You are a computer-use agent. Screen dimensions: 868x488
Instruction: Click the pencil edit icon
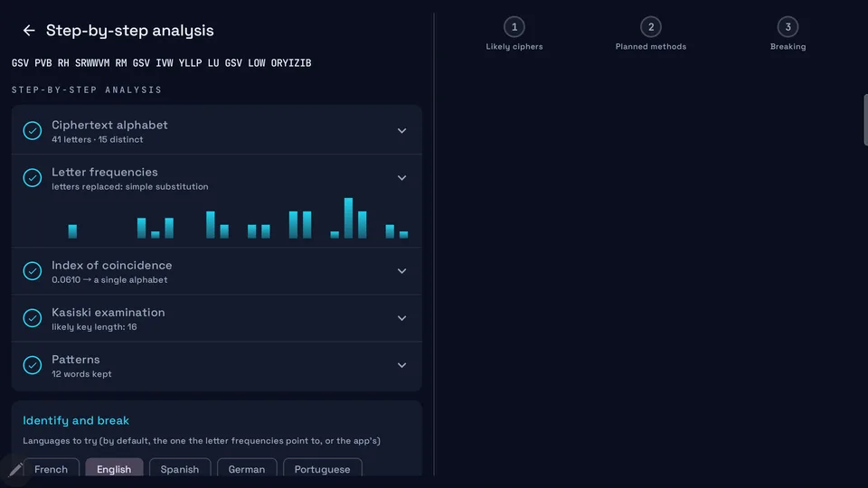[x=15, y=470]
